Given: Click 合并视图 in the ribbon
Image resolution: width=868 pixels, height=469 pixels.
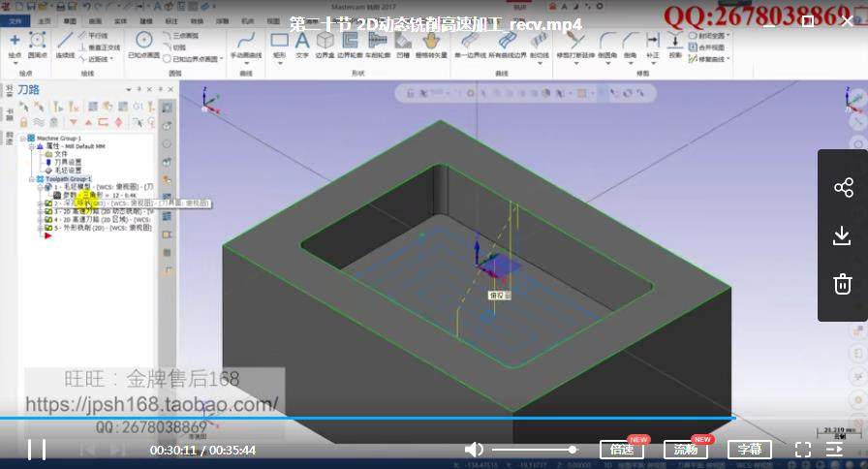Looking at the screenshot, I should 706,47.
